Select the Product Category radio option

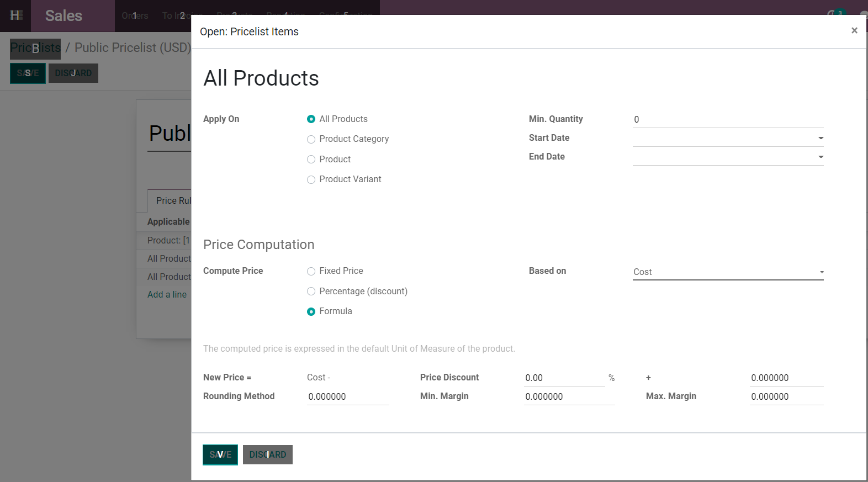click(x=311, y=139)
